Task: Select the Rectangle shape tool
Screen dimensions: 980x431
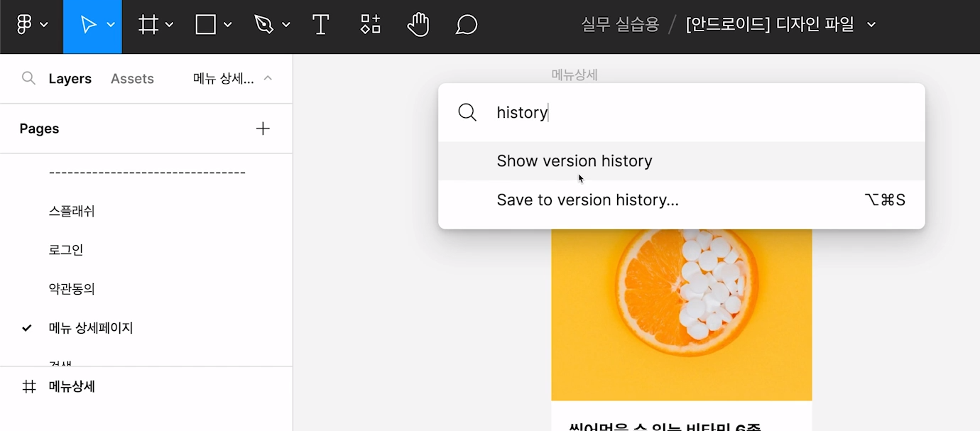Action: [x=206, y=25]
